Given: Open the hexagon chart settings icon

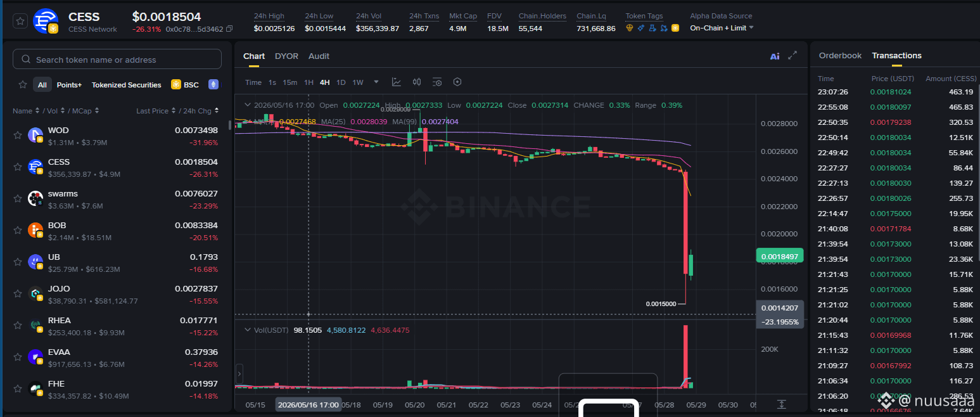Looking at the screenshot, I should click(457, 82).
